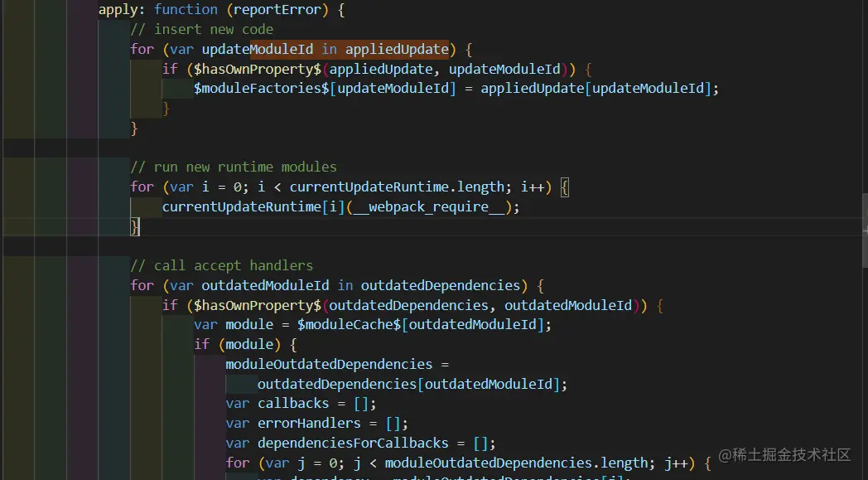Screen dimensions: 868x480
Task: Click the line 'currentUpdateRuntime[i](__webpack_require__);'
Action: coord(341,206)
